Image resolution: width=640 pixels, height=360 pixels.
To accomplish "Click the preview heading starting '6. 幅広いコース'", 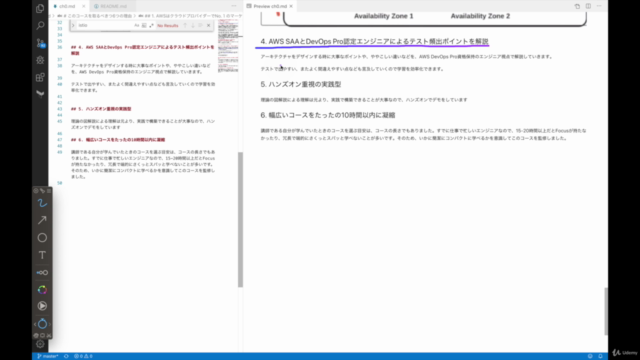I will [328, 116].
